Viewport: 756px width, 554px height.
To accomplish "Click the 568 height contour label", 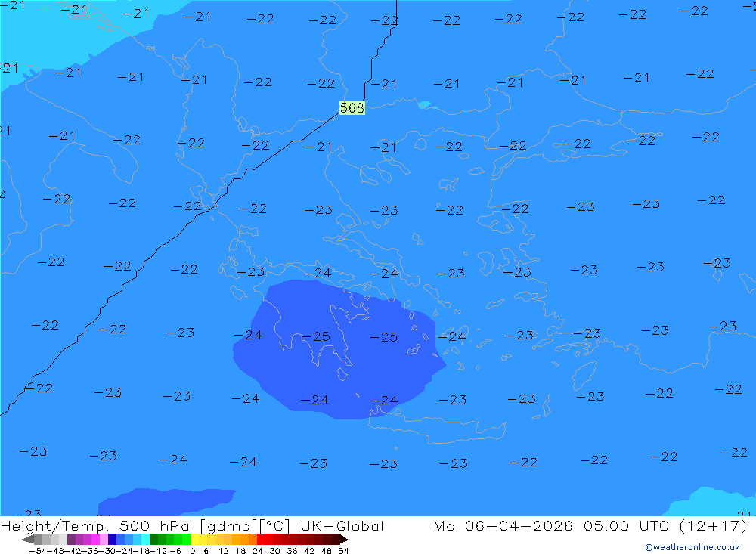I will coord(352,107).
